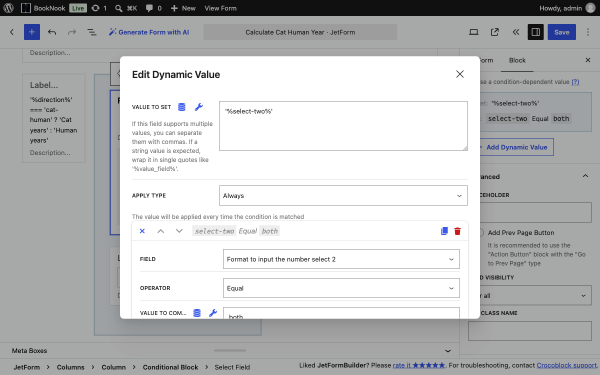Click the double chevron collapse icon
The image size is (600, 375).
515,32
